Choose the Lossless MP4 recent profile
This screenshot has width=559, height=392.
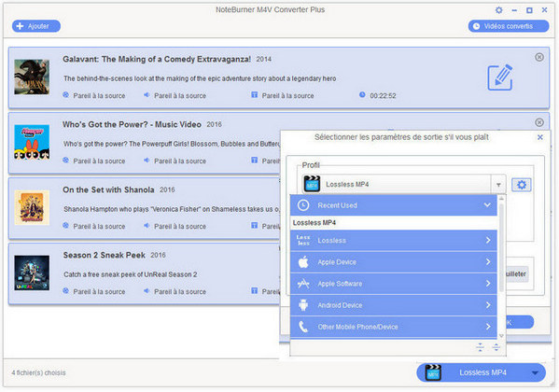(393, 223)
